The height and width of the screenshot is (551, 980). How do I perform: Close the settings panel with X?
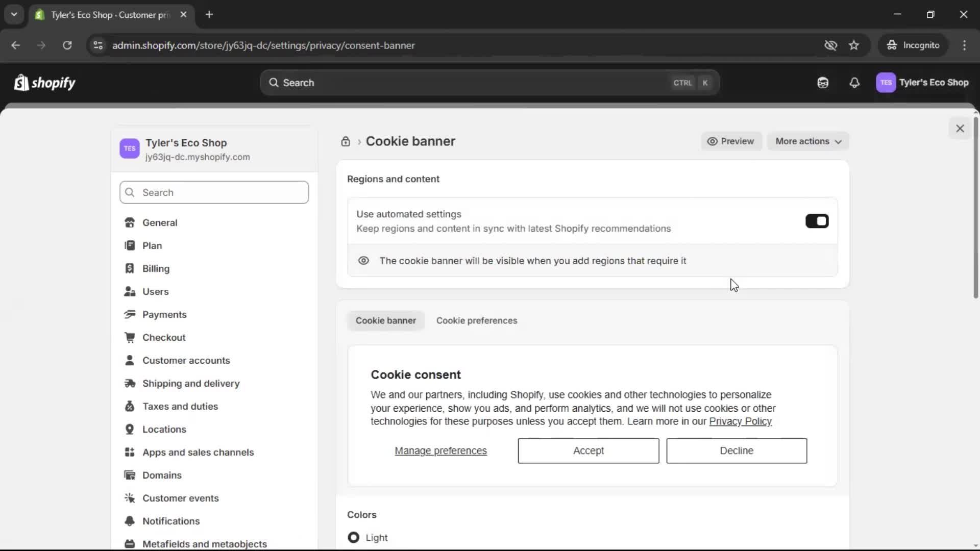pyautogui.click(x=960, y=129)
